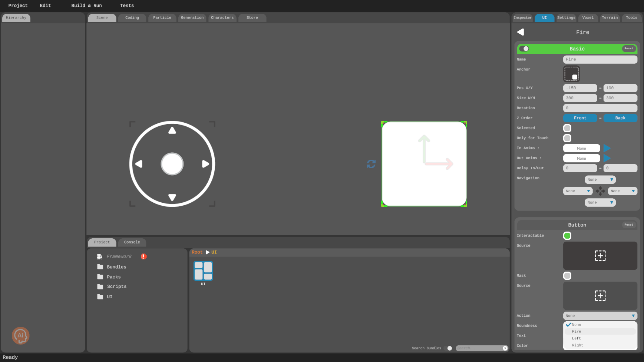Toggle the Search Bundles switch

(x=449, y=348)
